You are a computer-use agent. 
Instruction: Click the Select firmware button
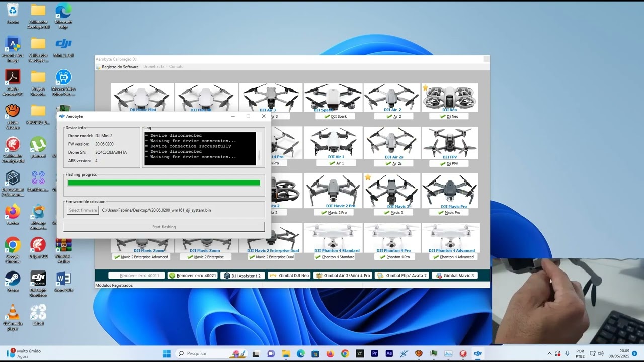83,210
